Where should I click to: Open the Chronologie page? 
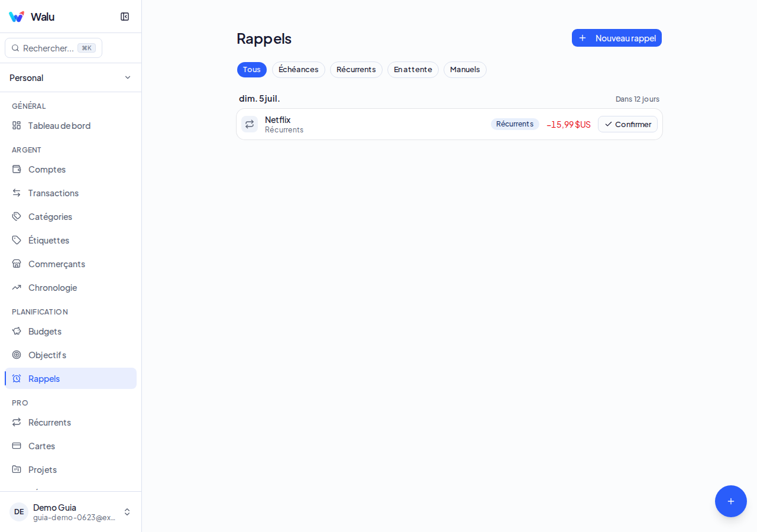click(70, 287)
